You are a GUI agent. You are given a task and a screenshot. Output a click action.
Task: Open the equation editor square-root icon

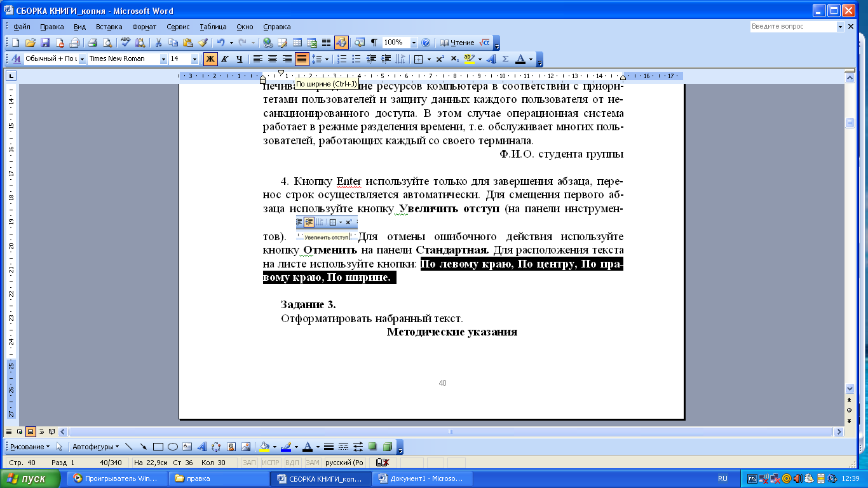pyautogui.click(x=484, y=43)
